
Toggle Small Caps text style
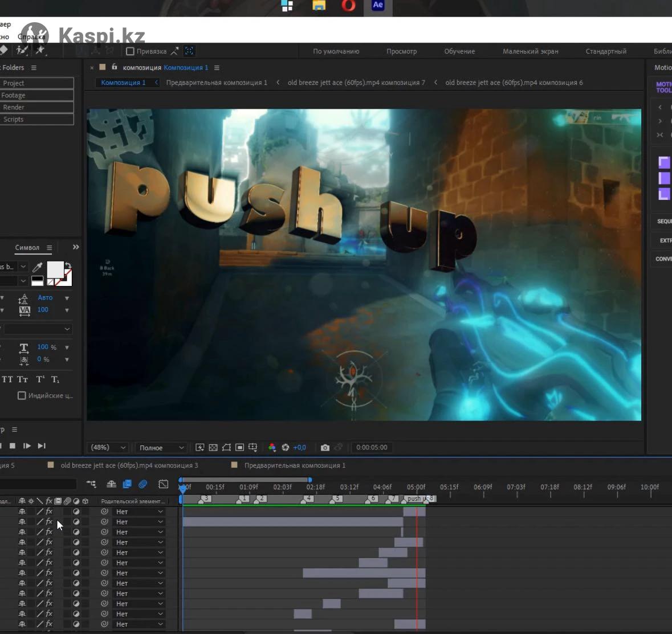[x=22, y=379]
